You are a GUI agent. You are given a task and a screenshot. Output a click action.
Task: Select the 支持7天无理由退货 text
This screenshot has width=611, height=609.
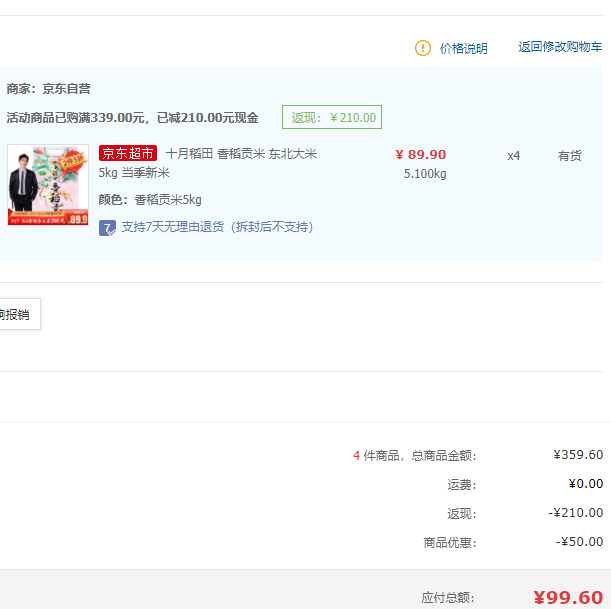[x=217, y=227]
